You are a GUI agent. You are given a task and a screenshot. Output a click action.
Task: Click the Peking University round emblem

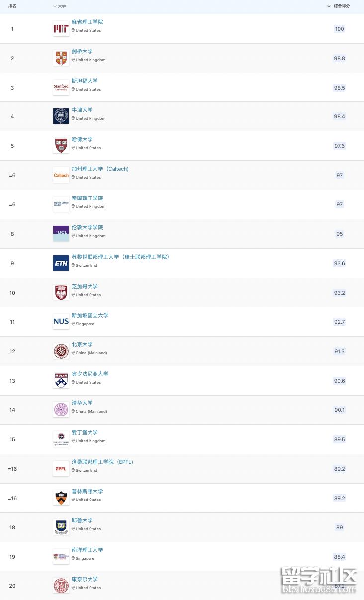[x=61, y=351]
